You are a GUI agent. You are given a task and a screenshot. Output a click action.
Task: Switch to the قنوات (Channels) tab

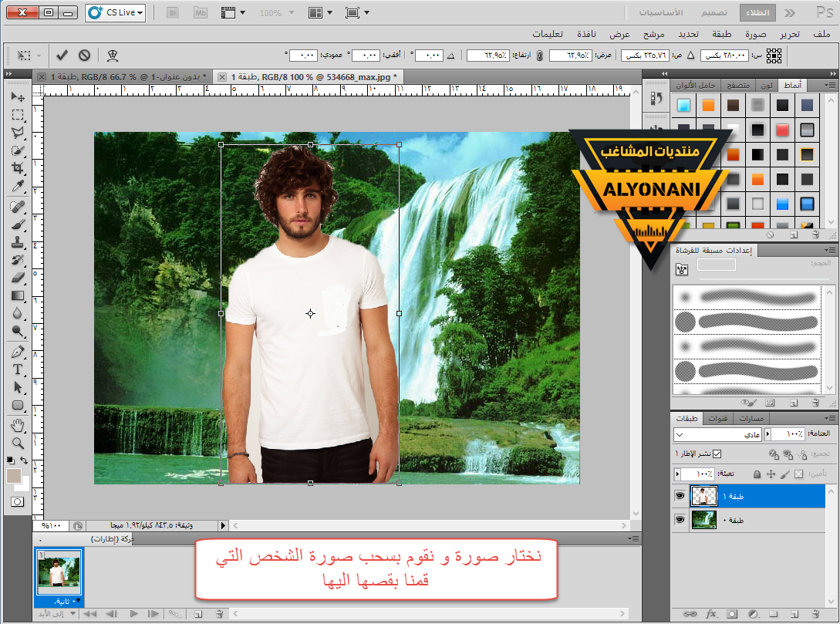click(717, 418)
